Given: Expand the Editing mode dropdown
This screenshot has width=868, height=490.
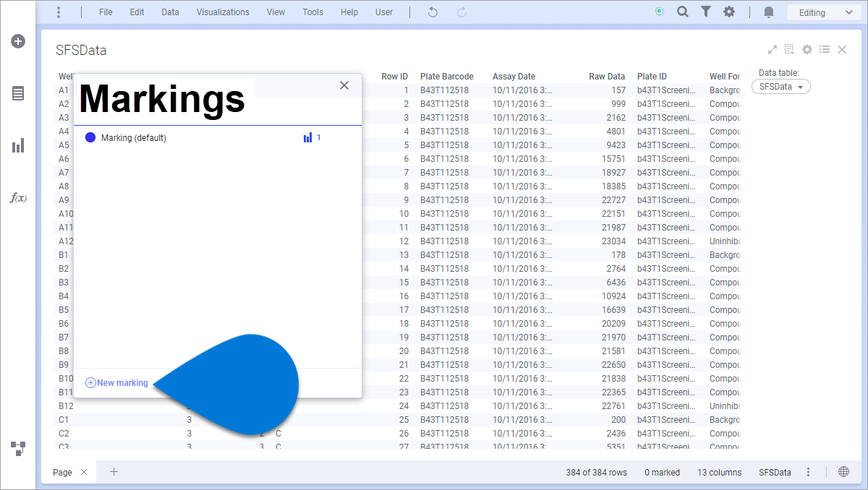Looking at the screenshot, I should (x=825, y=12).
